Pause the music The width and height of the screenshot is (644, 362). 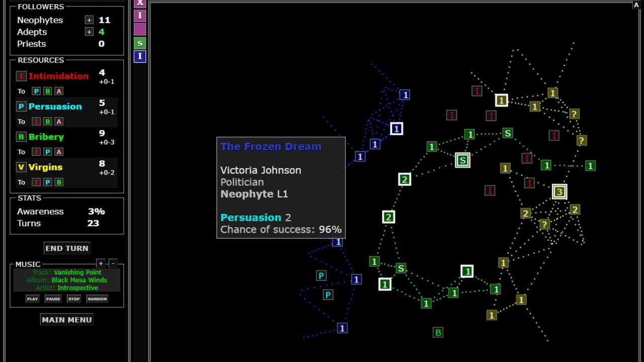coord(53,299)
